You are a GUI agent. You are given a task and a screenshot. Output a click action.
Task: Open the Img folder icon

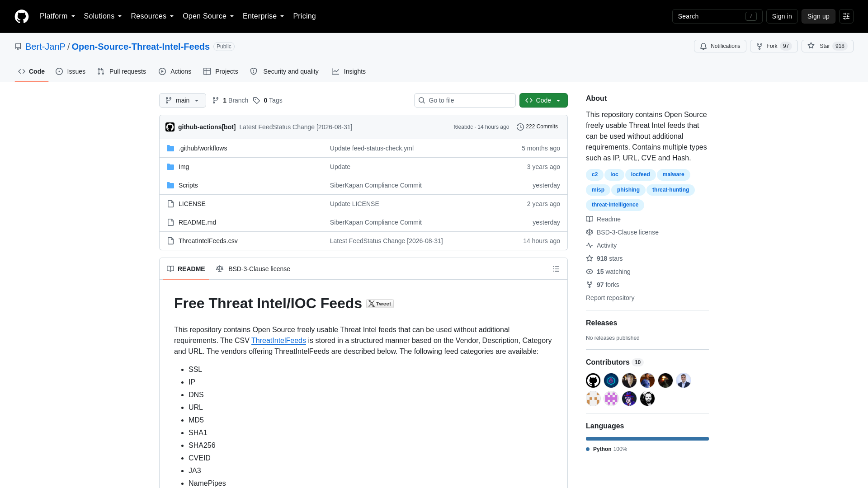click(x=170, y=167)
